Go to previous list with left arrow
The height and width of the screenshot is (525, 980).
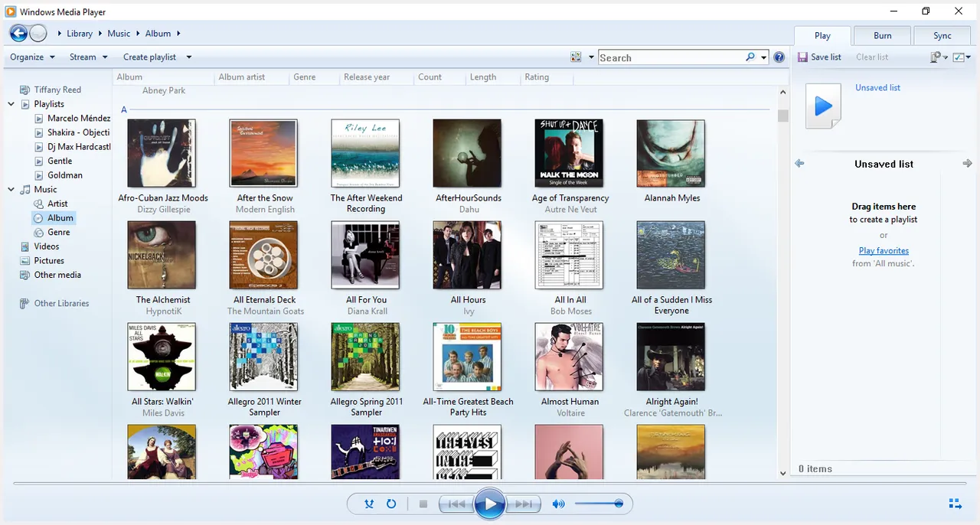pos(800,164)
